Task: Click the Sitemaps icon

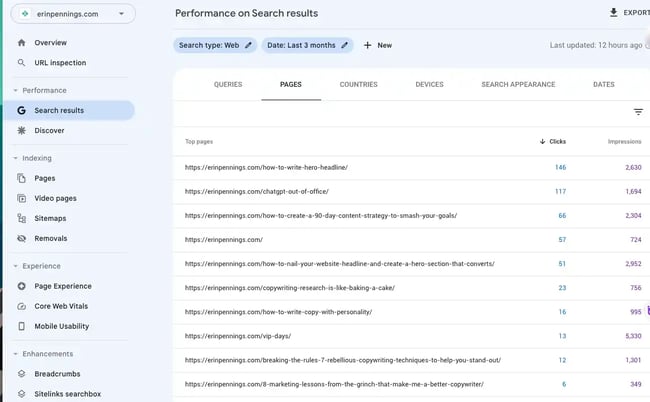Action: tap(22, 218)
